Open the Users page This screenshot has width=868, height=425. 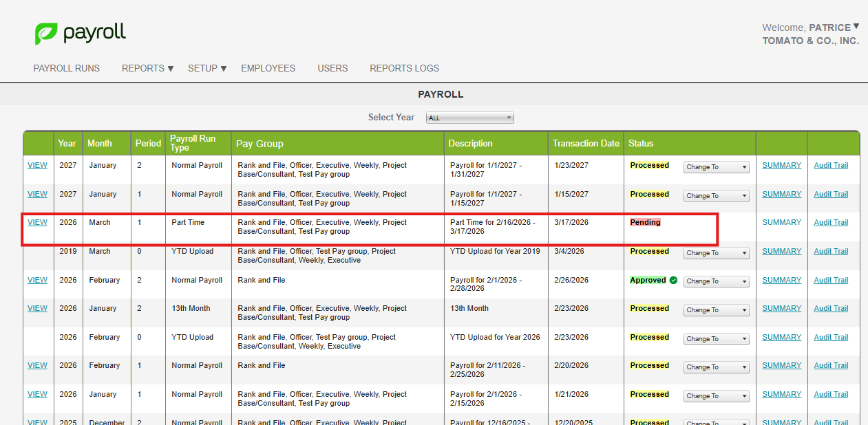[332, 68]
